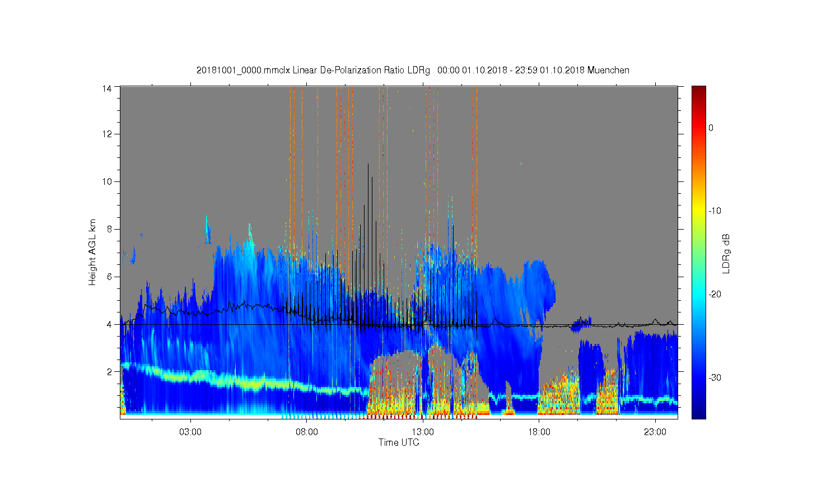Click the colorbar value 0
Image resolution: width=840 pixels, height=504 pixels.
tap(711, 128)
